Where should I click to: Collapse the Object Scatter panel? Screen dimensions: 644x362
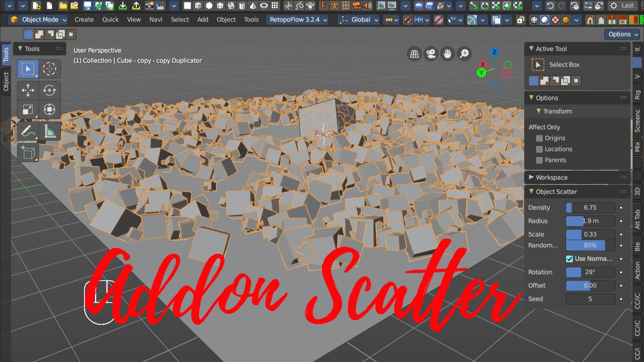point(531,191)
